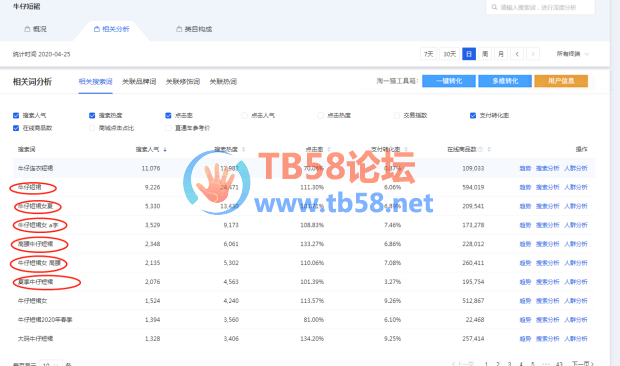The width and height of the screenshot is (620, 366).
Task: Select the 关联修饰词 sub-tab
Action: coord(183,81)
